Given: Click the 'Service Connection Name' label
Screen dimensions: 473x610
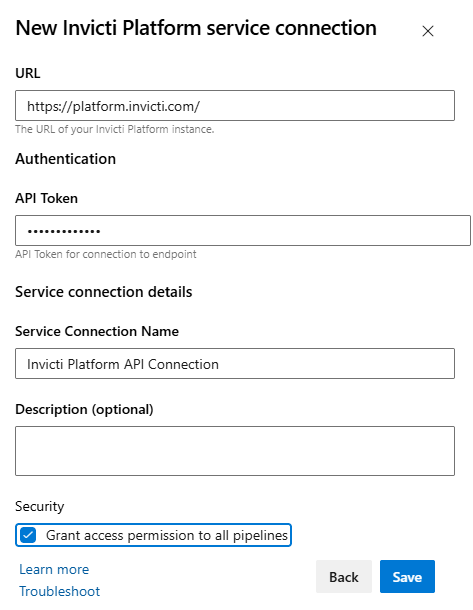Looking at the screenshot, I should coord(97,331).
